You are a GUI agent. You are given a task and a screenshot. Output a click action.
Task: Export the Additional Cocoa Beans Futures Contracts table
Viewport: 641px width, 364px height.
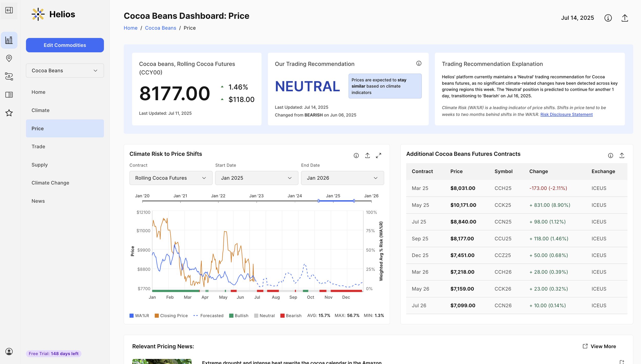coord(622,155)
